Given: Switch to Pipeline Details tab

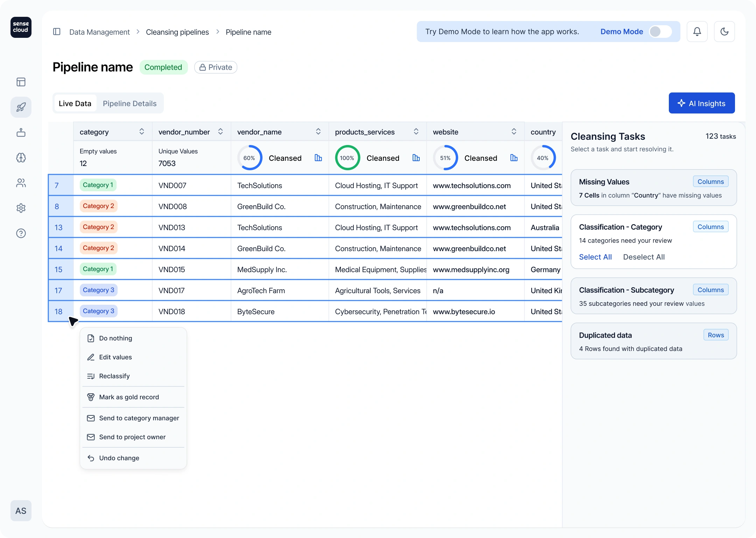Looking at the screenshot, I should [129, 103].
